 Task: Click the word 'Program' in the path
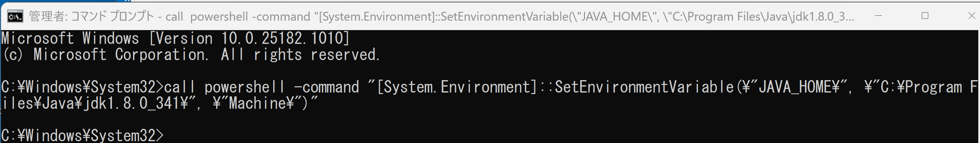pyautogui.click(x=933, y=87)
